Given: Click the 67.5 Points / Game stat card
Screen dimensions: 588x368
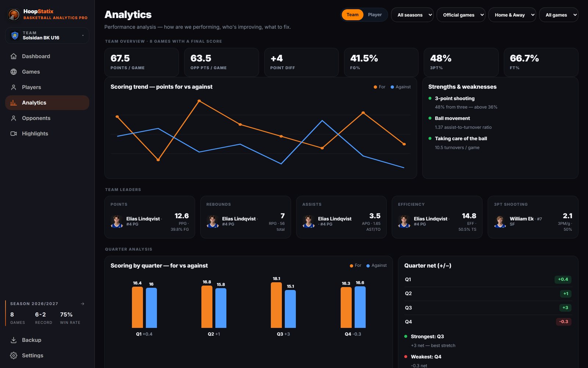Looking at the screenshot, I should coord(141,62).
